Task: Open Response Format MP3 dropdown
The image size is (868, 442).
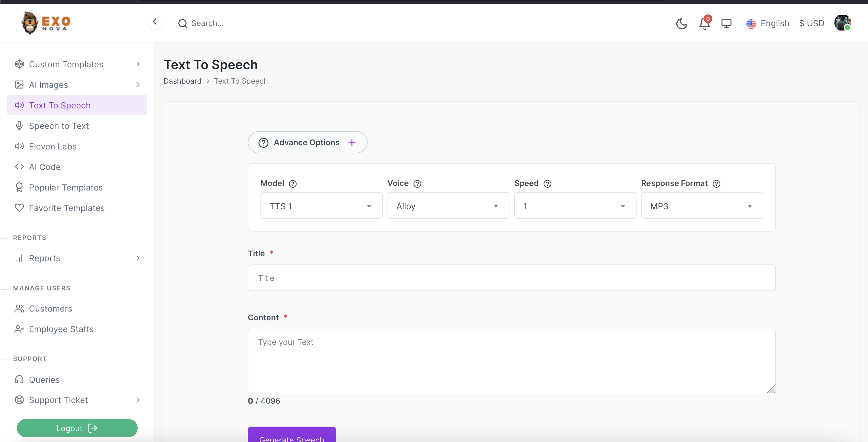Action: [x=701, y=206]
